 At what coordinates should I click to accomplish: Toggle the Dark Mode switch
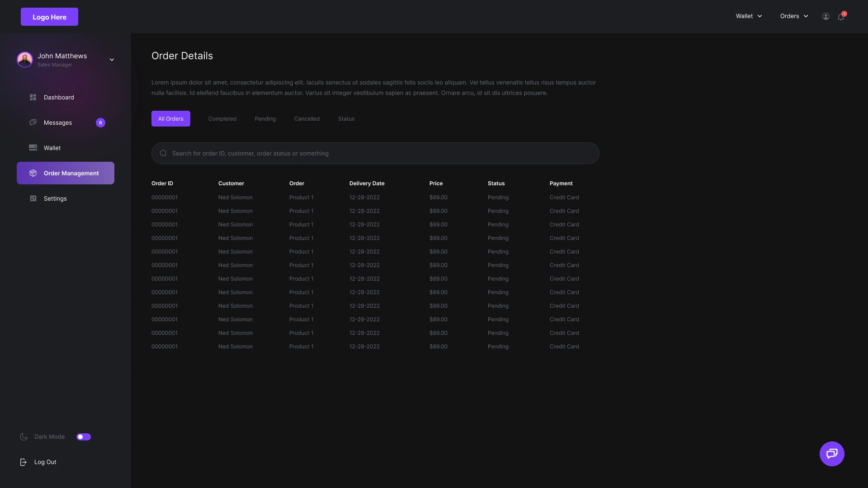point(84,436)
